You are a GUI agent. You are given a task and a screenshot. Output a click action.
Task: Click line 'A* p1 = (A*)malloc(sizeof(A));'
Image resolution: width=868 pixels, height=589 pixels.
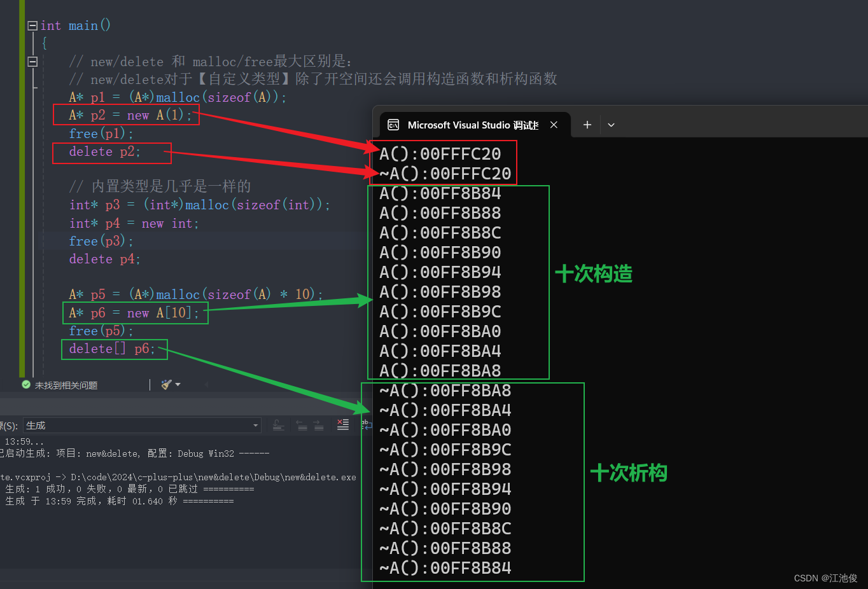pos(178,97)
